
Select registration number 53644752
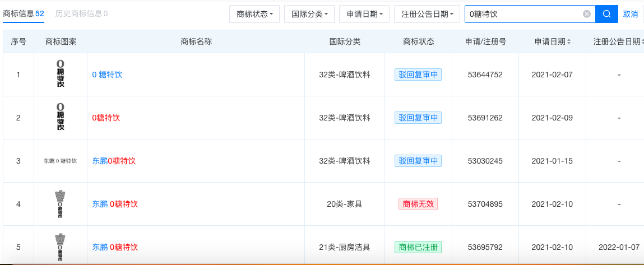click(485, 75)
